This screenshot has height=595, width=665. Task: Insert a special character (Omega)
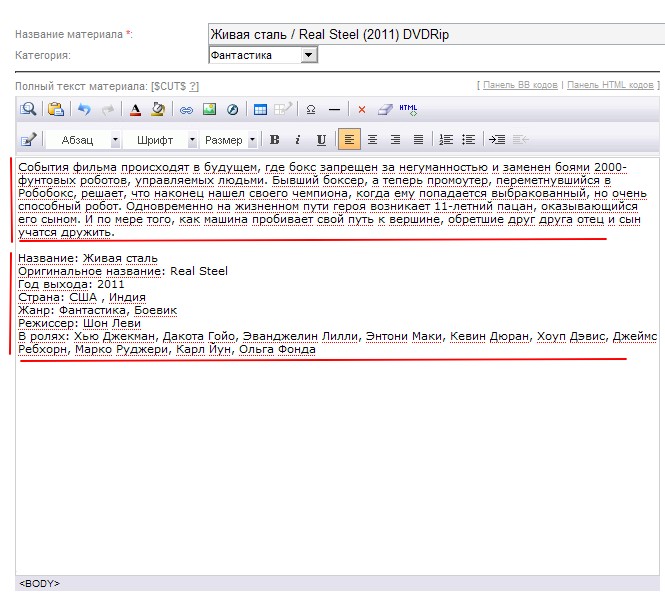pos(311,110)
